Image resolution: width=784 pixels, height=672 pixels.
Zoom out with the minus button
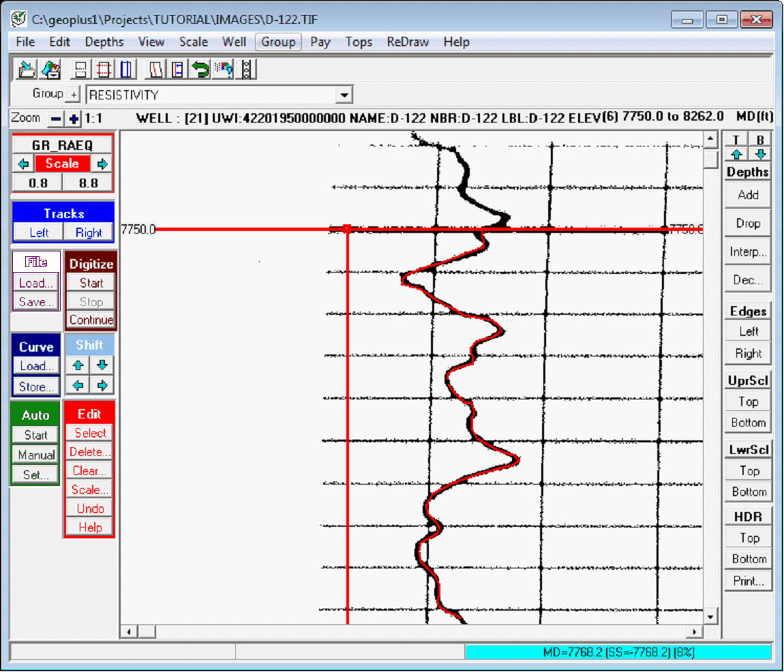click(x=57, y=119)
